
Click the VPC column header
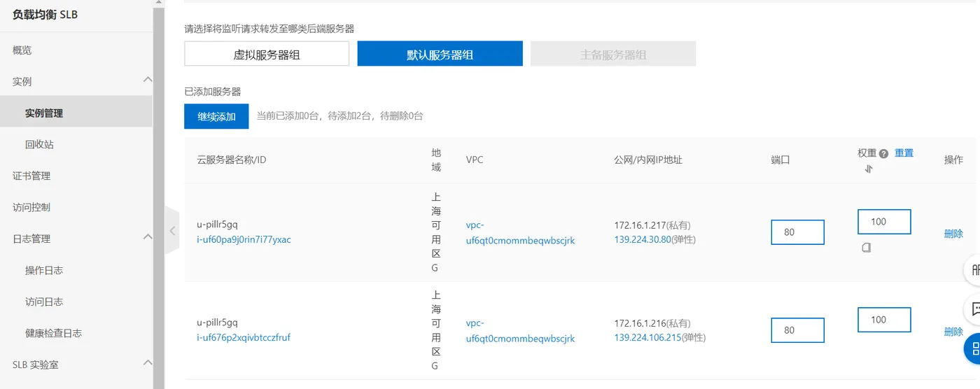coord(475,160)
